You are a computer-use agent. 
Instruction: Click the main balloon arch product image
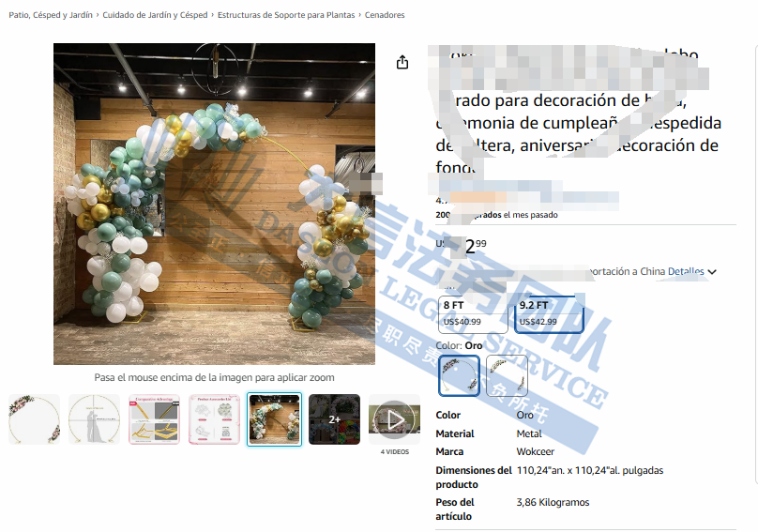(214, 204)
